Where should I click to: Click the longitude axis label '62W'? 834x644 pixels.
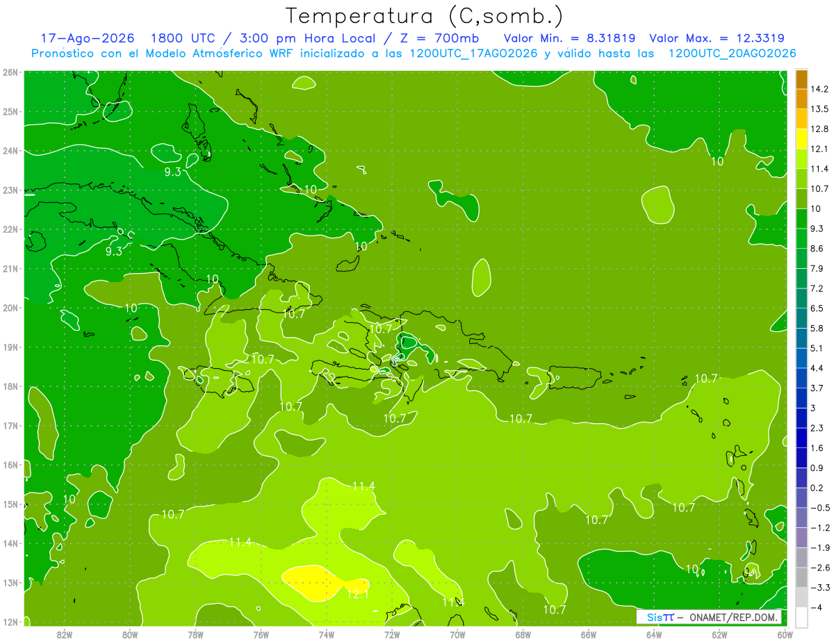(719, 634)
